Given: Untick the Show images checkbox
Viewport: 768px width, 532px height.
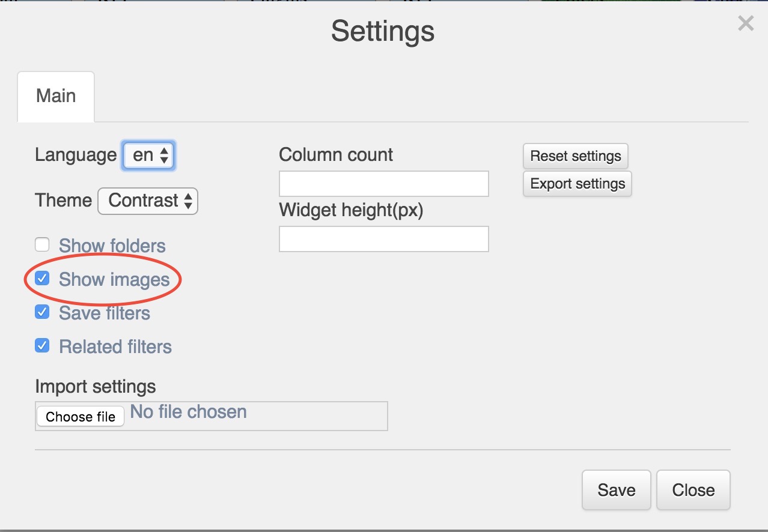Looking at the screenshot, I should (x=42, y=279).
